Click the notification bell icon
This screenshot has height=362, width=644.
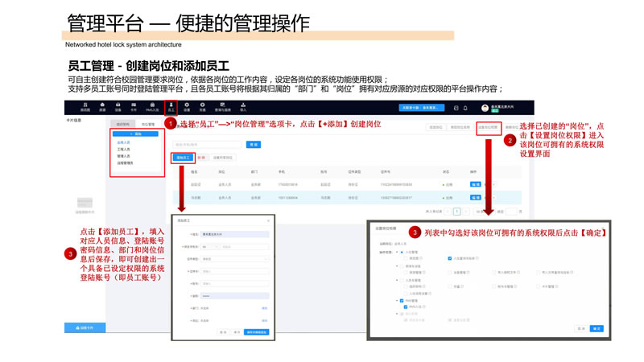pos(465,108)
